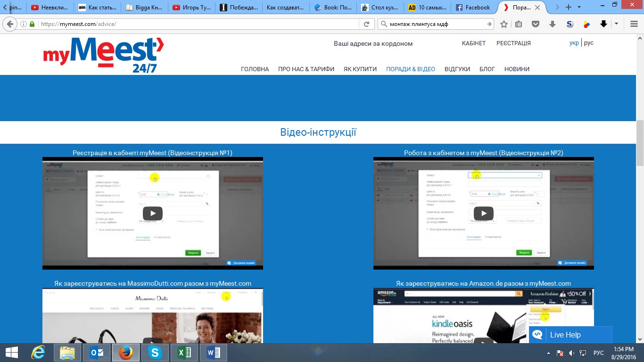This screenshot has height=362, width=644.
Task: Reload the page with refresh icon
Action: coord(366,24)
